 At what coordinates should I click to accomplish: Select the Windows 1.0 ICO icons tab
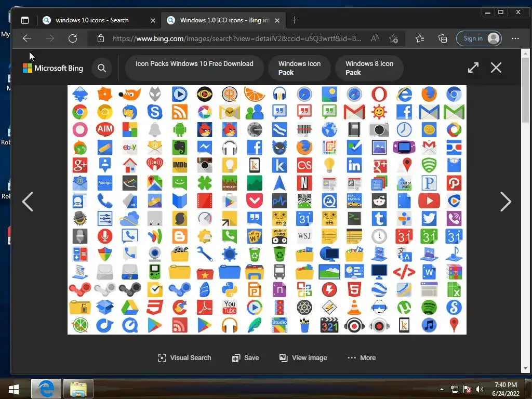coord(223,20)
